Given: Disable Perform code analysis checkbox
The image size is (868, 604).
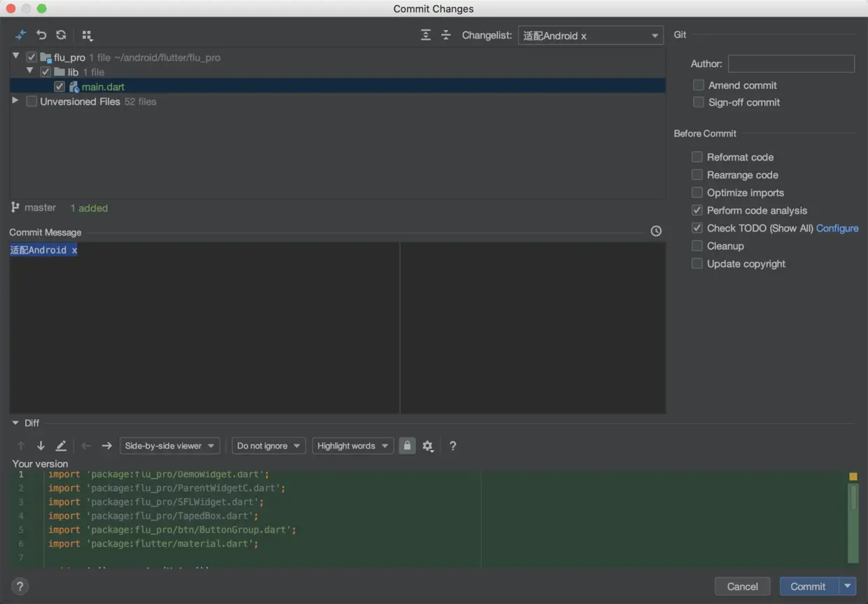Looking at the screenshot, I should 697,210.
